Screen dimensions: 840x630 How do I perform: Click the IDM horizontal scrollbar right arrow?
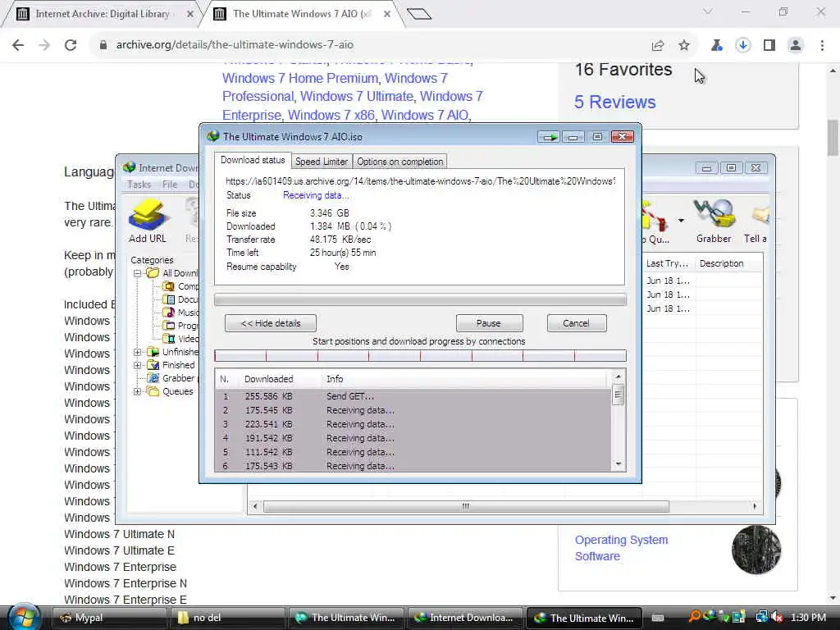(x=755, y=506)
